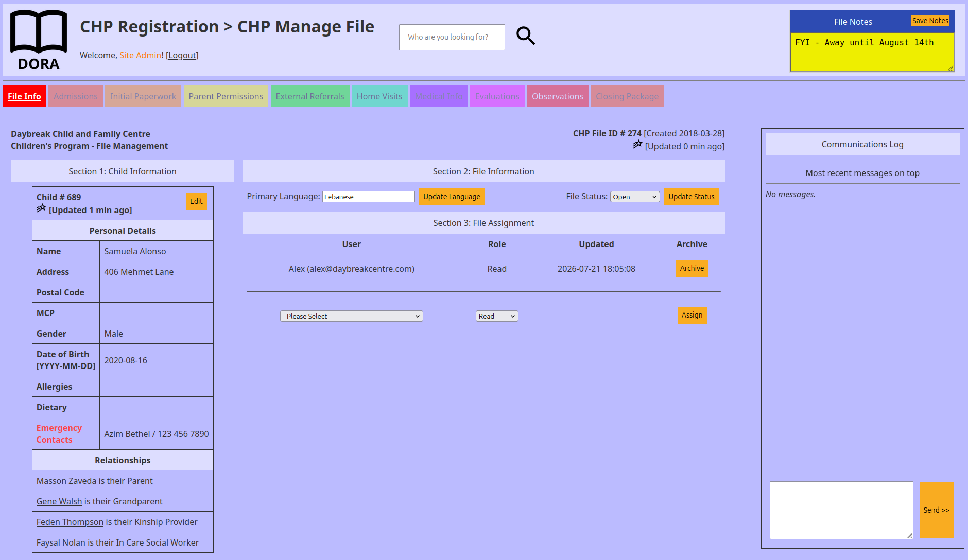Viewport: 968px width, 560px height.
Task: Click the DORA open book logo
Action: [x=39, y=40]
